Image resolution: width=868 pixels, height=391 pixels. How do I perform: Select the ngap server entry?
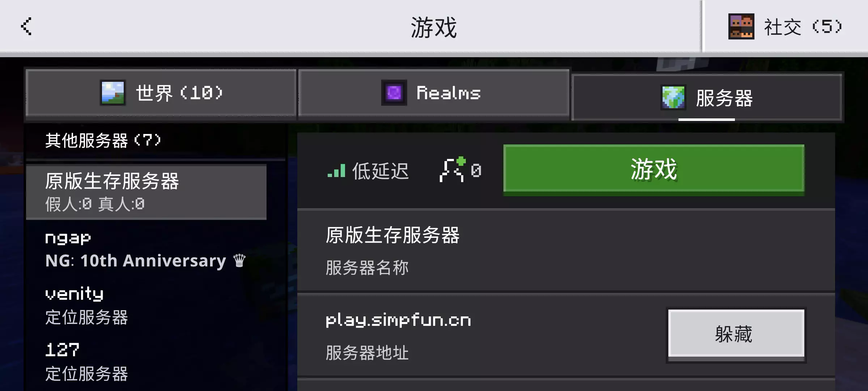tap(146, 250)
